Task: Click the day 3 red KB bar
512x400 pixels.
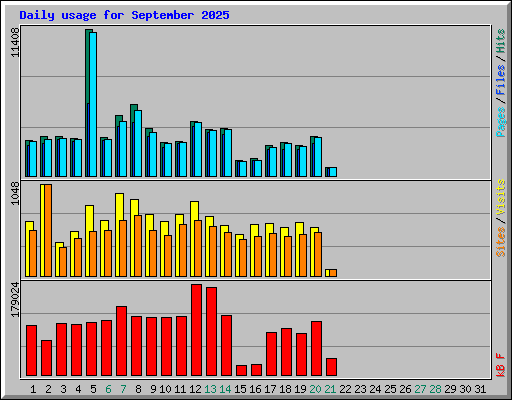Action: coord(62,349)
